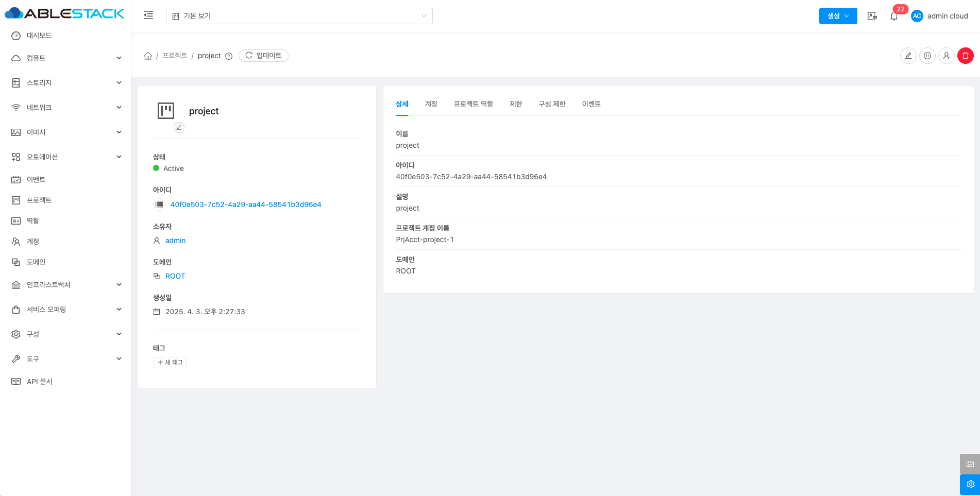Click the admin owner link
The height and width of the screenshot is (496, 980).
[175, 241]
